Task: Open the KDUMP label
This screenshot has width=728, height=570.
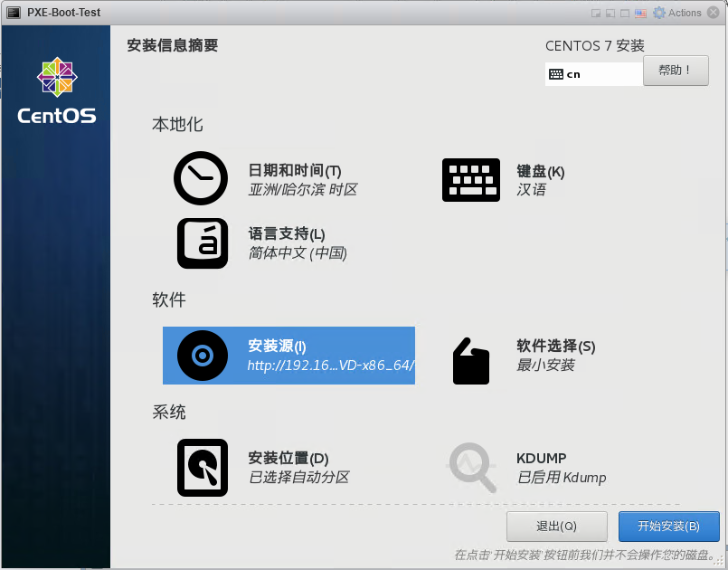Action: pos(542,459)
